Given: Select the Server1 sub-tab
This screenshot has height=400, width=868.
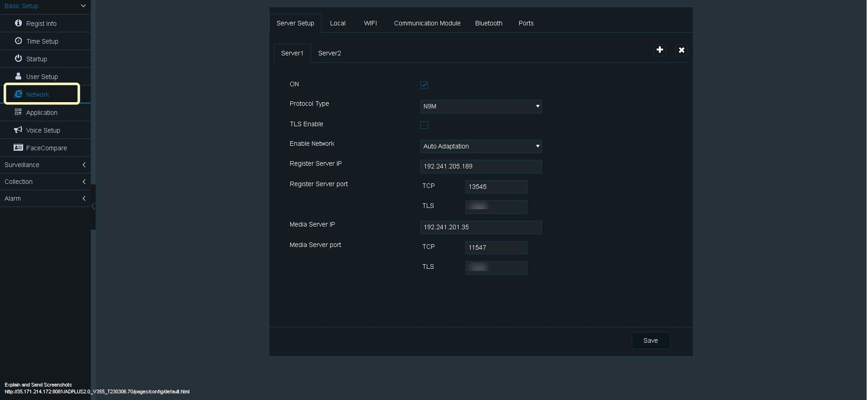Looking at the screenshot, I should [293, 53].
